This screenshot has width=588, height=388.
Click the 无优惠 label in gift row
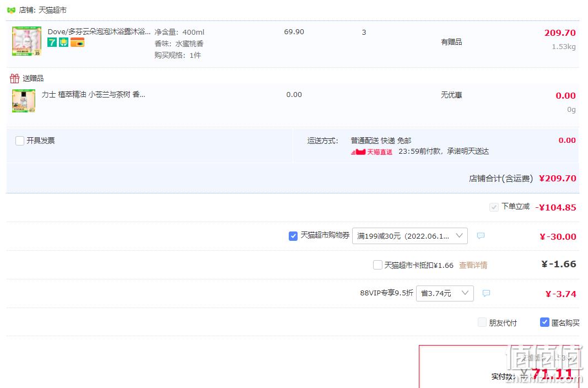point(451,95)
